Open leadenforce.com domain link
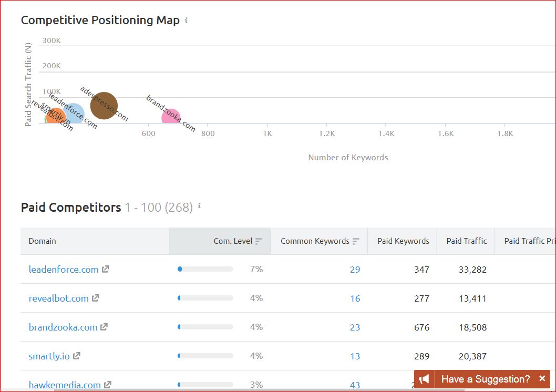 [64, 270]
